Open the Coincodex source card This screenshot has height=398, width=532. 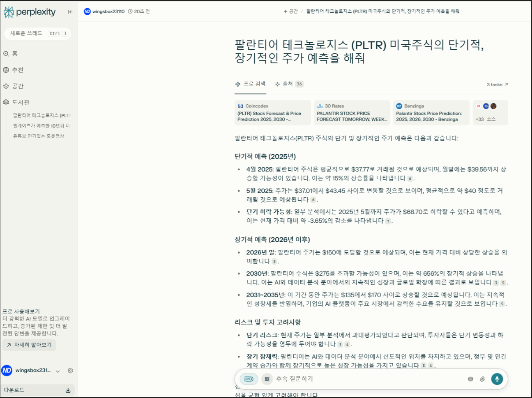(x=273, y=112)
